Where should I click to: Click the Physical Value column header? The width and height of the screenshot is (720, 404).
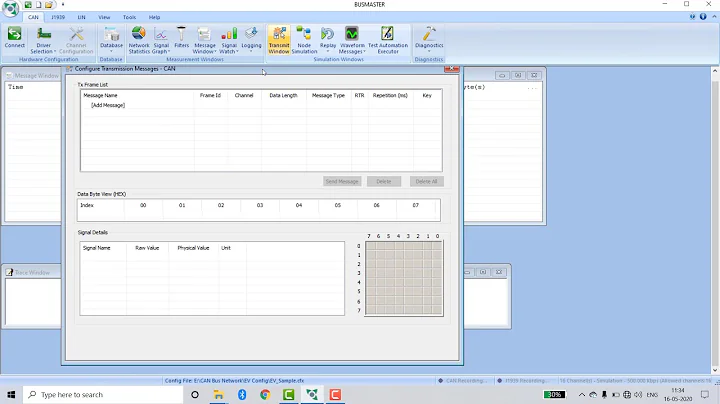click(x=193, y=248)
